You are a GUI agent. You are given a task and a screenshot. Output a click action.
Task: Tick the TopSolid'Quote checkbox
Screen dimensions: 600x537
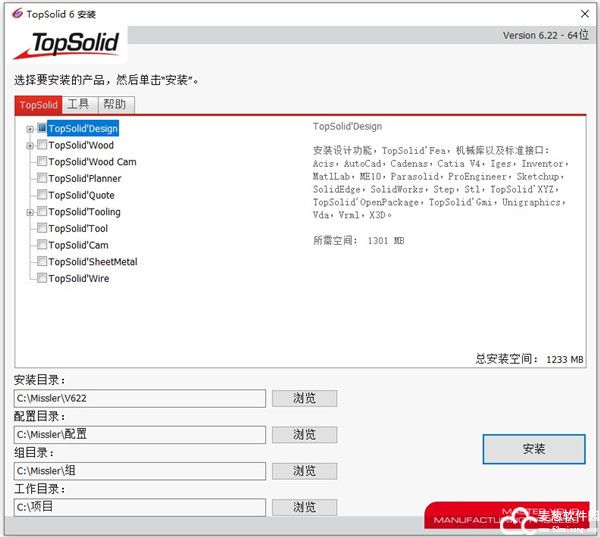click(x=42, y=196)
